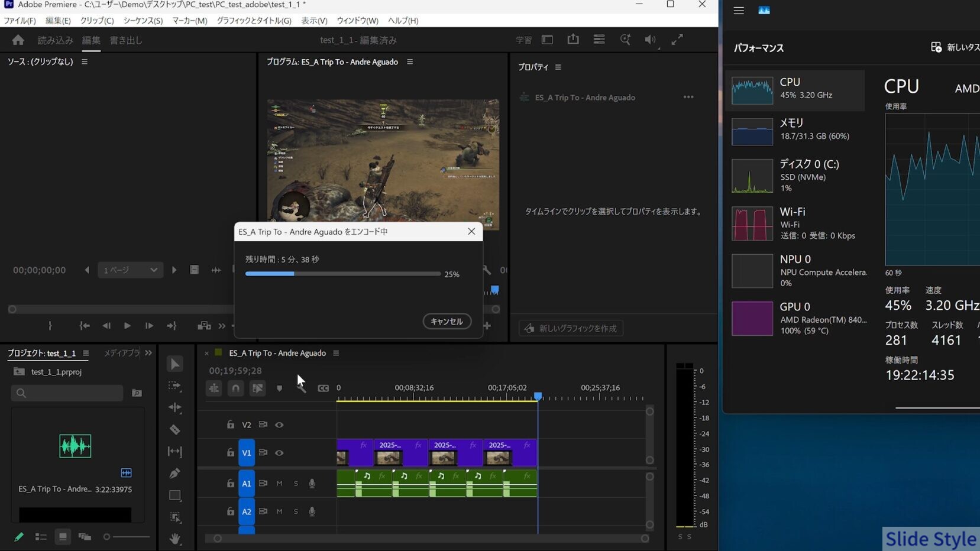Switch to the 読み込み import tab
This screenshot has width=980, height=551.
tap(56, 40)
